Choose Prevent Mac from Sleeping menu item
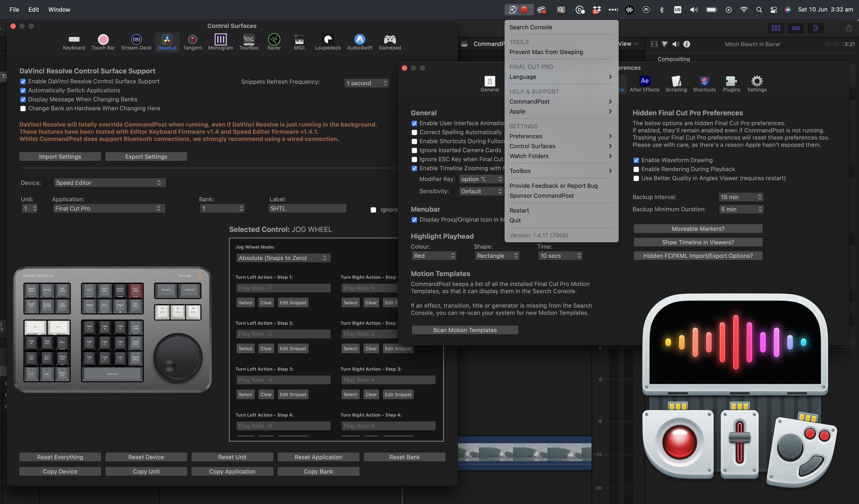 pos(546,52)
